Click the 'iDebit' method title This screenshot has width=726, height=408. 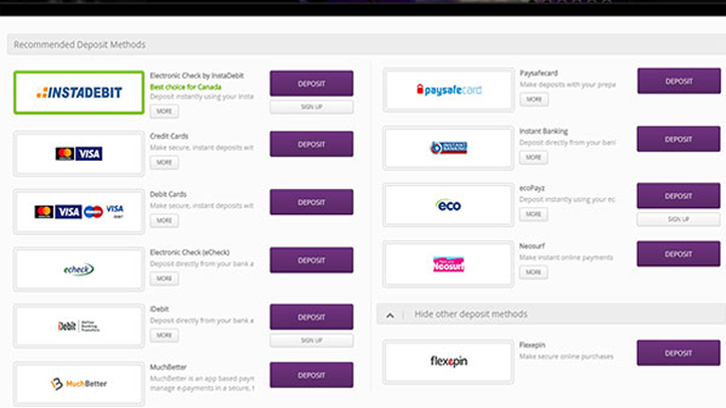click(159, 309)
